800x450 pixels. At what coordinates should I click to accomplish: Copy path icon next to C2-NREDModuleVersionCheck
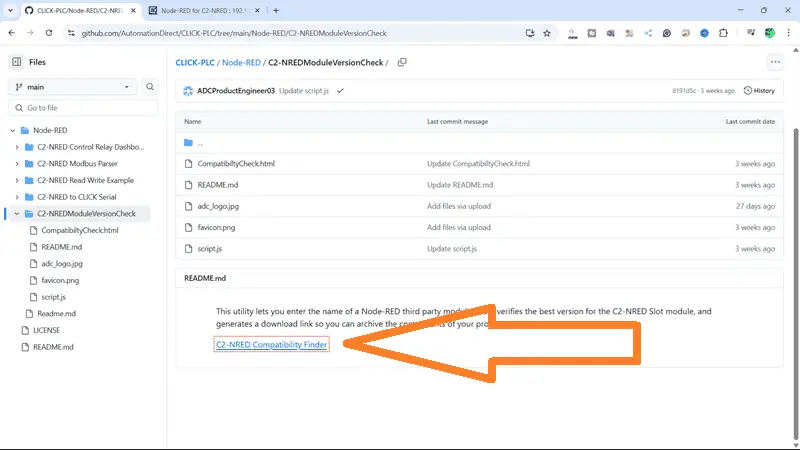[x=402, y=62]
